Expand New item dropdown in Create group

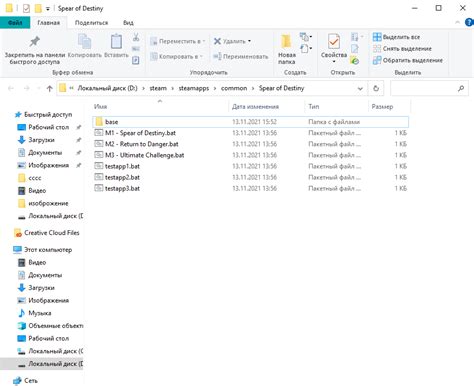[x=306, y=37]
